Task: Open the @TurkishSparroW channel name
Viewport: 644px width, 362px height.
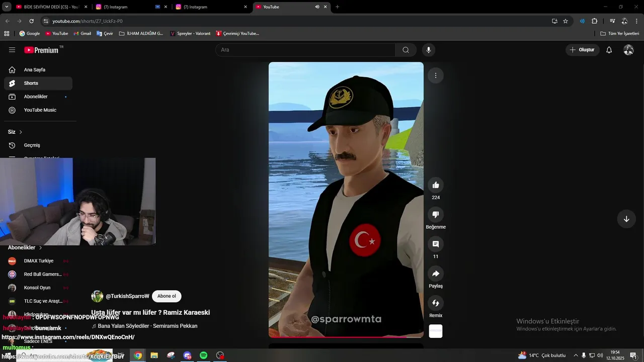Action: coord(127,296)
